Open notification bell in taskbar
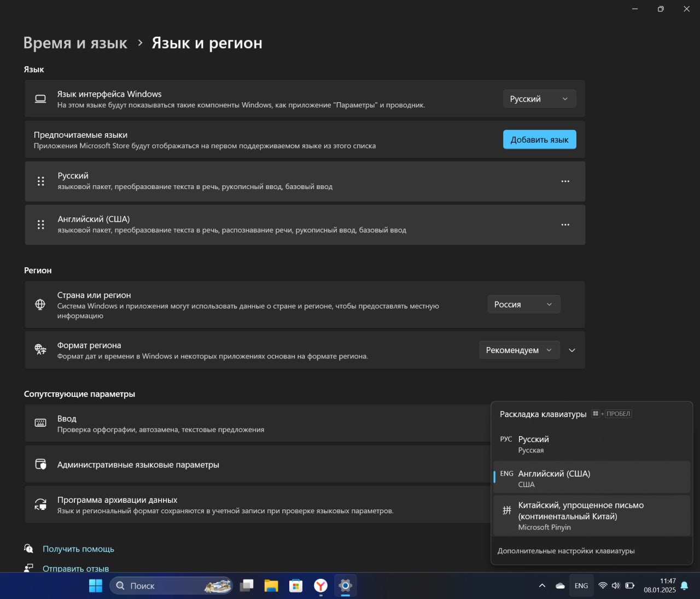Image resolution: width=700 pixels, height=599 pixels. pos(684,586)
